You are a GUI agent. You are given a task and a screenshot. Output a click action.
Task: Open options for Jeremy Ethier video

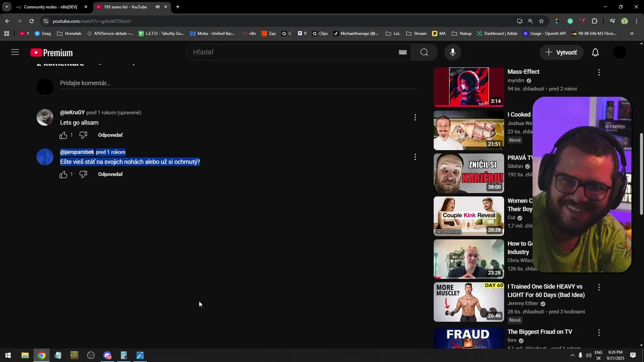(599, 287)
